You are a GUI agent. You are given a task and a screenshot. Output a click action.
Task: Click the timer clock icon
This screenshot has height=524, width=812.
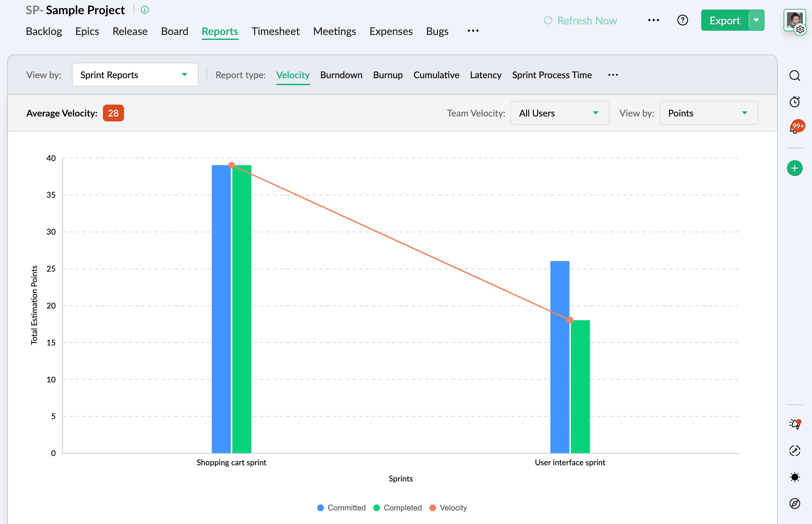pos(794,102)
